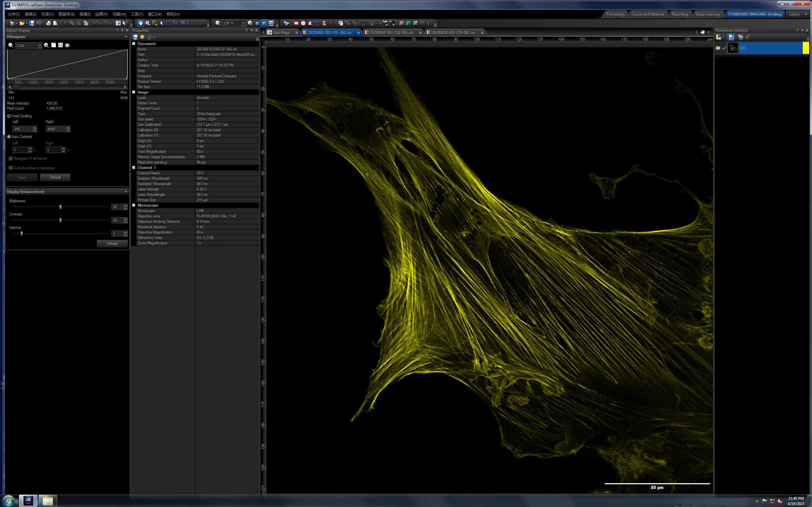This screenshot has width=812, height=507.
Task: Click the zoom out magnifier in main toolbar
Action: (218, 23)
